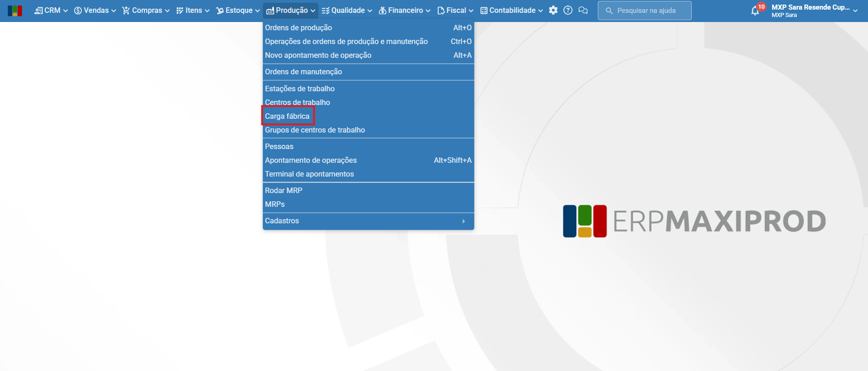Click the Financeiro menu label

tap(406, 11)
